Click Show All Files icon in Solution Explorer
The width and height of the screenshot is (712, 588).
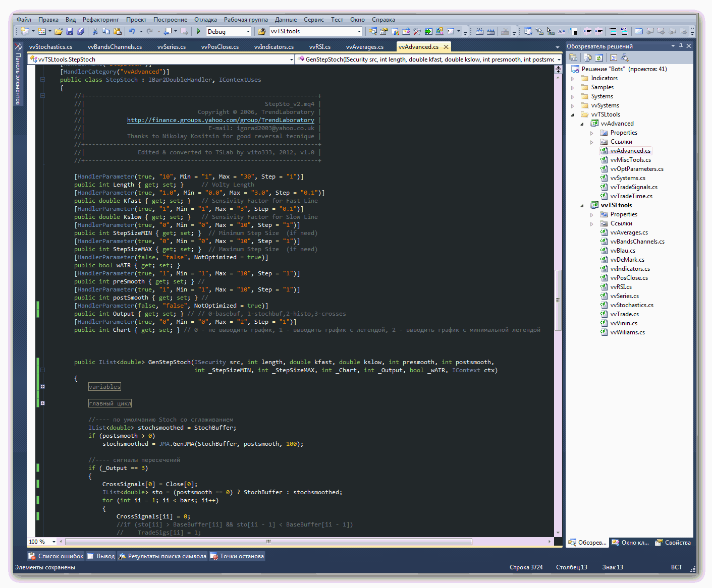point(588,57)
